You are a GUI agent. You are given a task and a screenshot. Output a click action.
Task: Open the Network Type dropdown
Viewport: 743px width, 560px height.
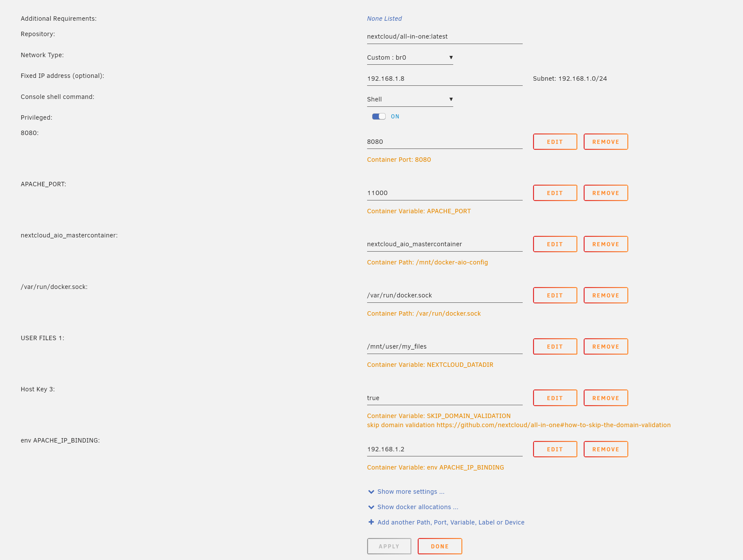pos(410,58)
